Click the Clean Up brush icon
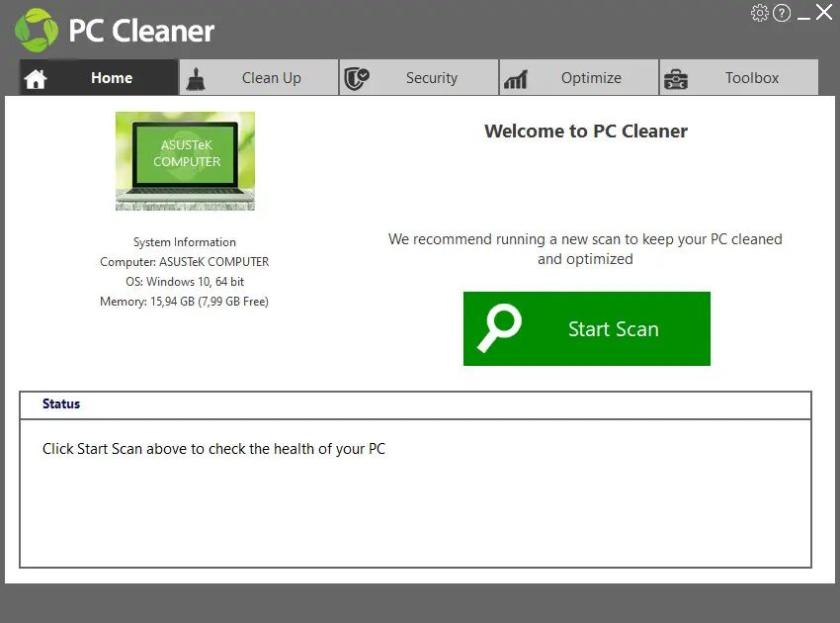 (197, 77)
